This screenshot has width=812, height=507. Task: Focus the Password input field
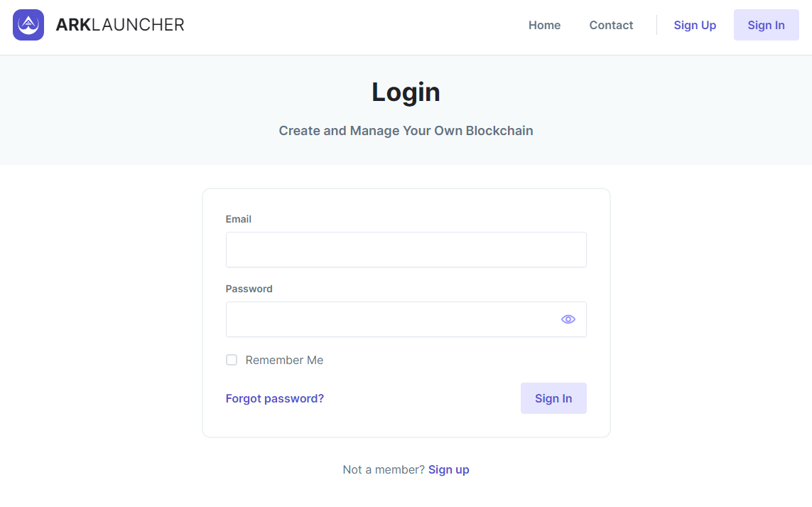[x=391, y=319]
